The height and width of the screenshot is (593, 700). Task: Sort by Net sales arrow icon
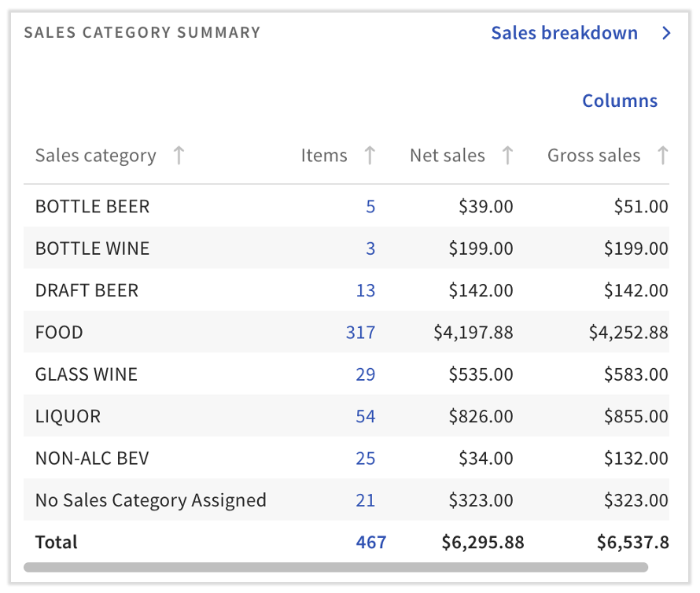click(x=507, y=156)
